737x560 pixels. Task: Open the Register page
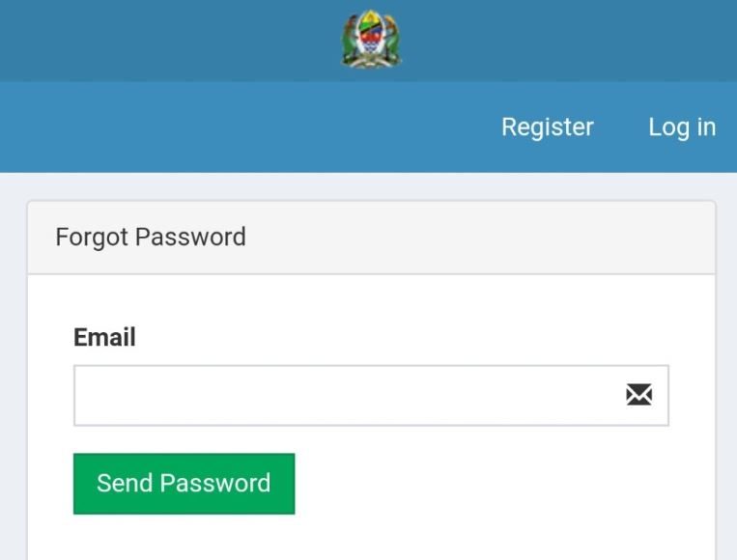click(x=548, y=127)
